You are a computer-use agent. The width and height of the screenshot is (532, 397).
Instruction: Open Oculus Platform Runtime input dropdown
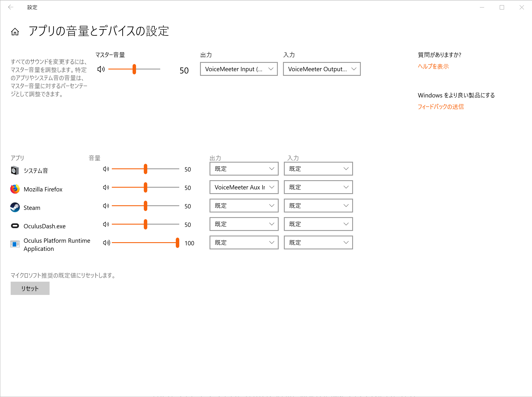pos(318,242)
